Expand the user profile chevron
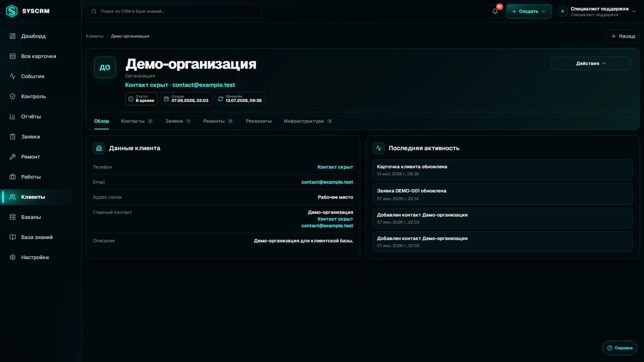Image resolution: width=644 pixels, height=362 pixels. point(634,11)
